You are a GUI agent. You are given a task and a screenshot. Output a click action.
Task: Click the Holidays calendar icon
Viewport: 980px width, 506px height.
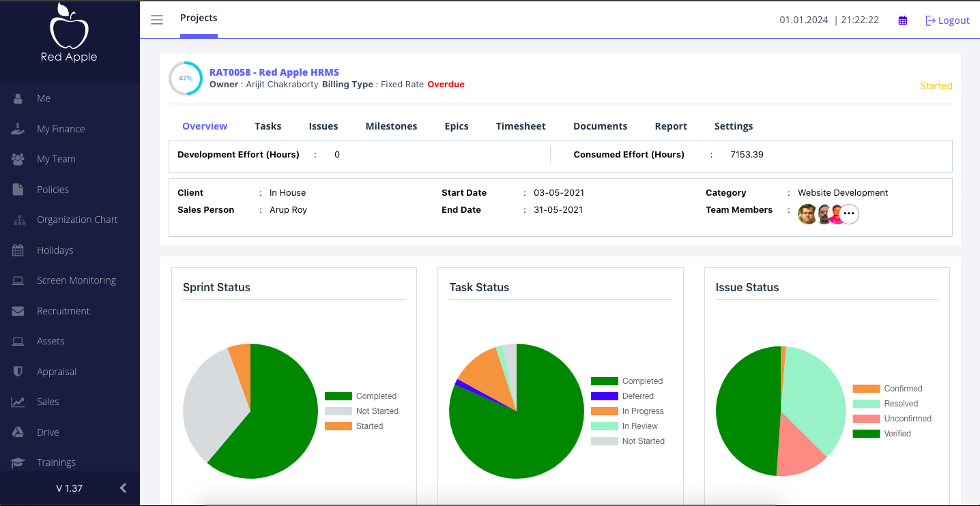[x=18, y=250]
